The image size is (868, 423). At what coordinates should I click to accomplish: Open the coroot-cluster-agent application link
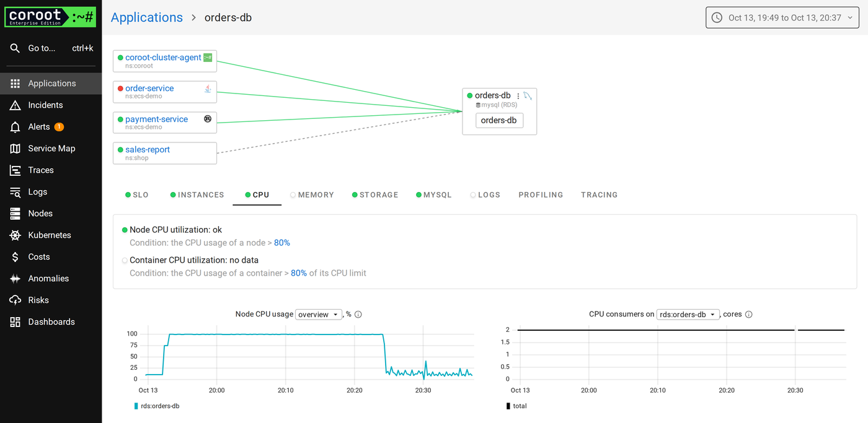pyautogui.click(x=163, y=58)
